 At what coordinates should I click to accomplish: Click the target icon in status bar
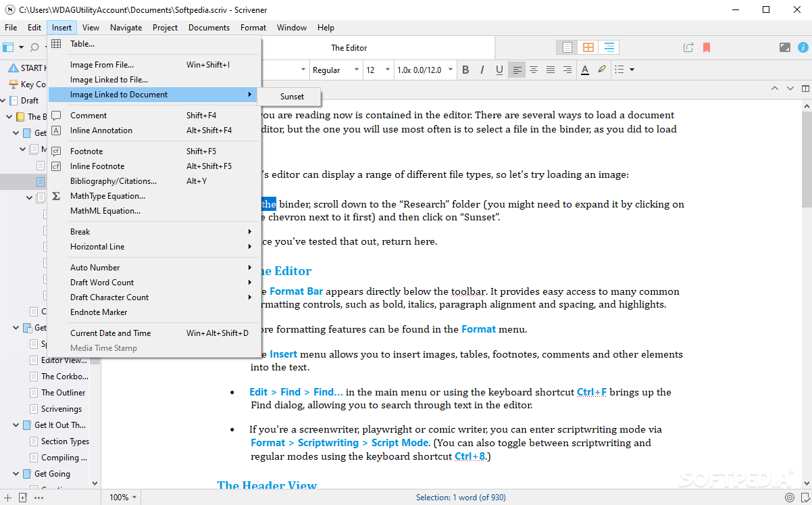pos(789,498)
